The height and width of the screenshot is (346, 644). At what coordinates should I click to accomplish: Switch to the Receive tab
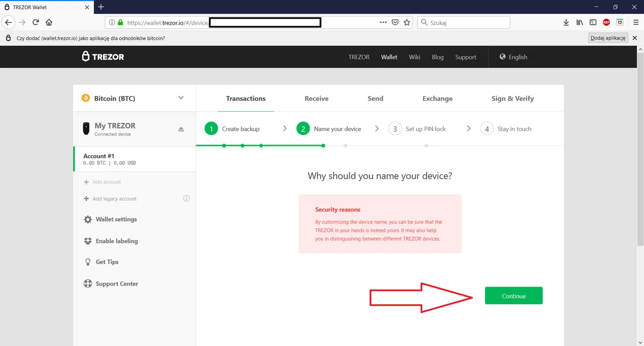coord(316,98)
